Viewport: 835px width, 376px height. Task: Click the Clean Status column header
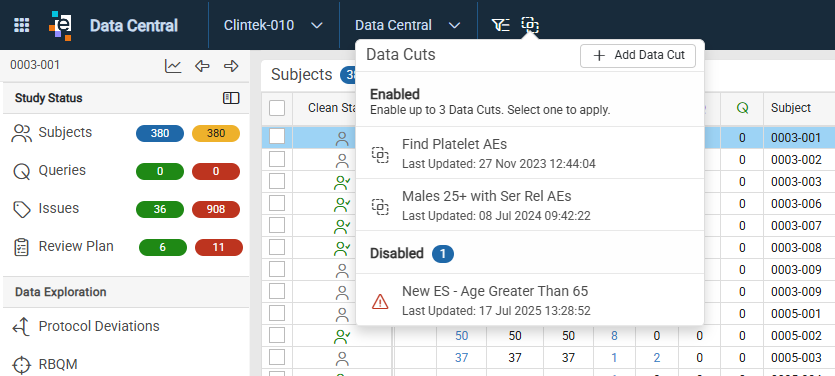(332, 108)
